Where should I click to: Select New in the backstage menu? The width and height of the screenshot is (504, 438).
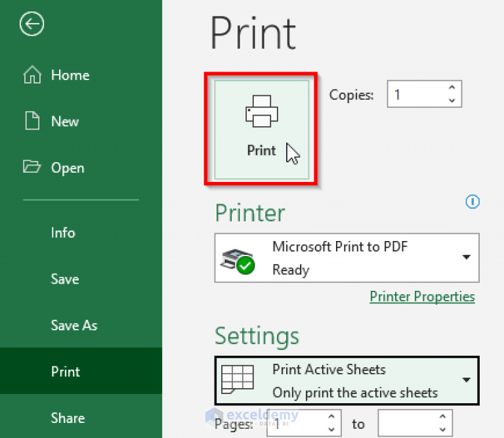(x=65, y=121)
